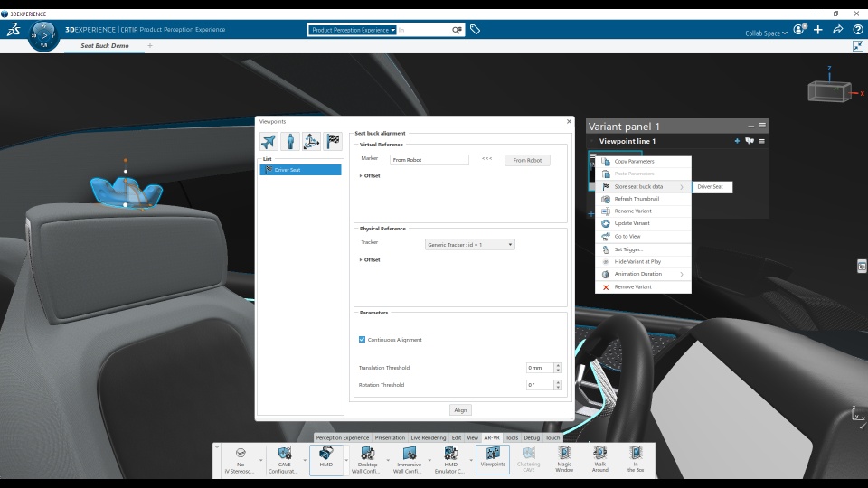Toggle the Viewpoints command in action bar
The image size is (868, 488).
[x=493, y=459]
